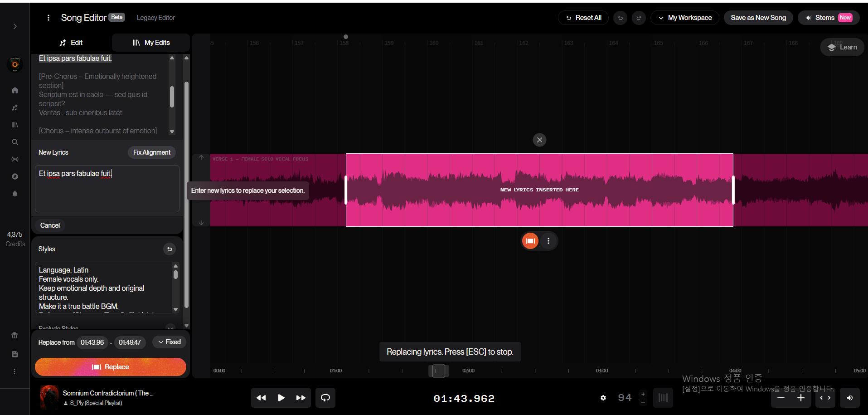Screen dimensions: 868x415
Task: Switch to the My Edits tab
Action: pos(151,43)
